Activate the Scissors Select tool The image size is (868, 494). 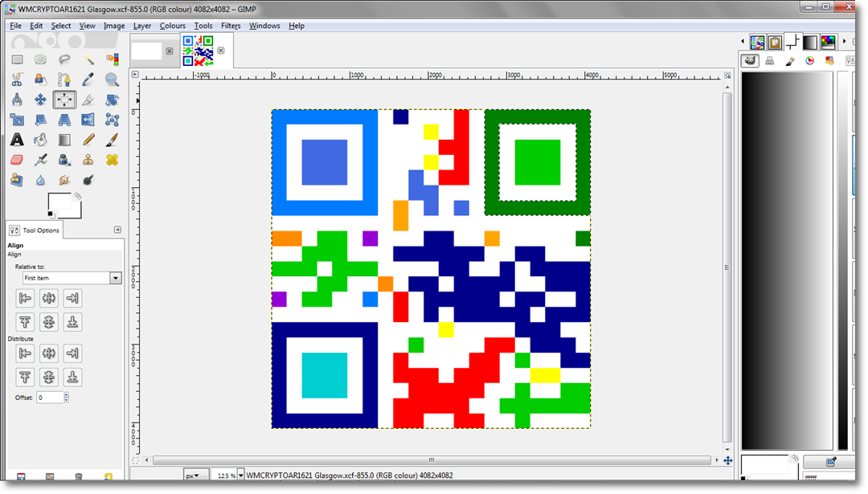point(17,80)
